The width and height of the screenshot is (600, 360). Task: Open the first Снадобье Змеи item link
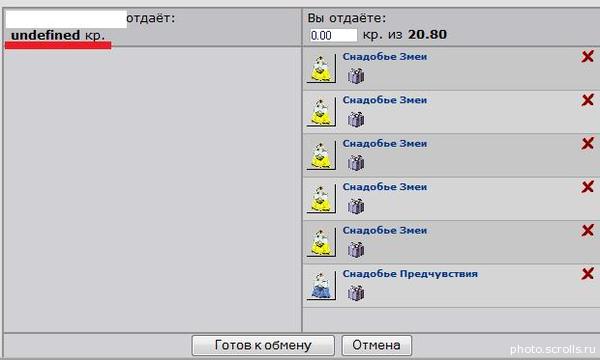(x=385, y=57)
